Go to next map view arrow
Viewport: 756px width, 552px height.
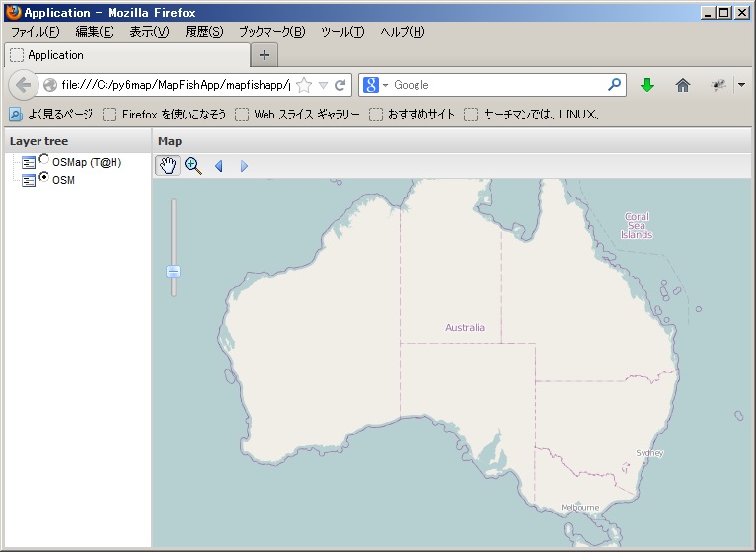[244, 166]
